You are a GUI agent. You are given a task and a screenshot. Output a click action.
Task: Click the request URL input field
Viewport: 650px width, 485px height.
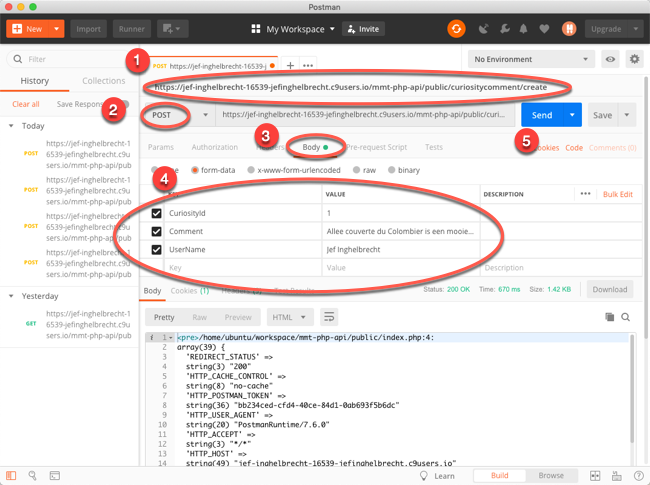point(365,115)
